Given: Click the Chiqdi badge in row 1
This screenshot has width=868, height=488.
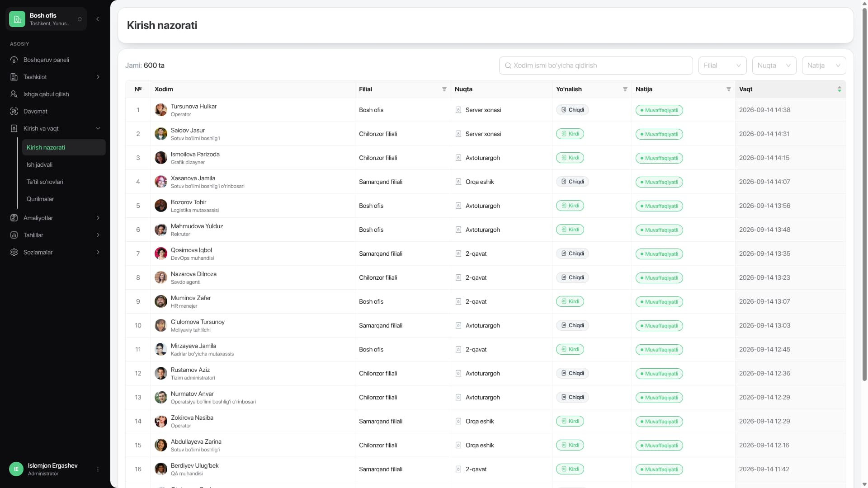Looking at the screenshot, I should (572, 110).
